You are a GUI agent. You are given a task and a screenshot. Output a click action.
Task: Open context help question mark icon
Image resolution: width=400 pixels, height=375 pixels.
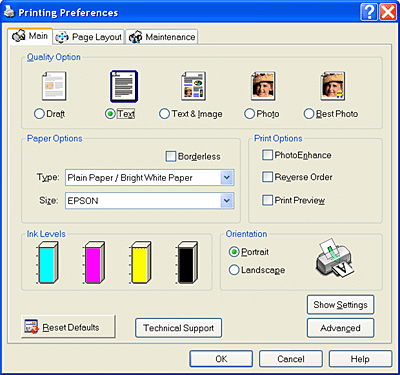[x=369, y=12]
